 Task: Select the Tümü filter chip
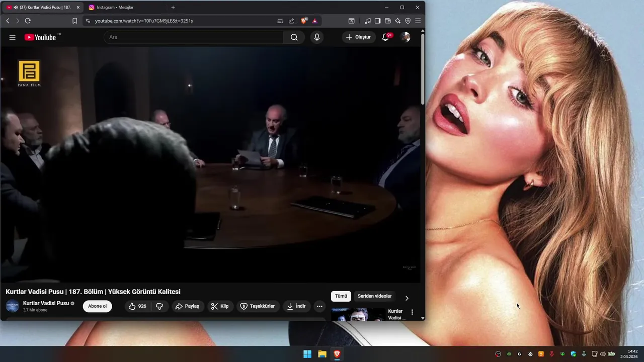coord(341,296)
